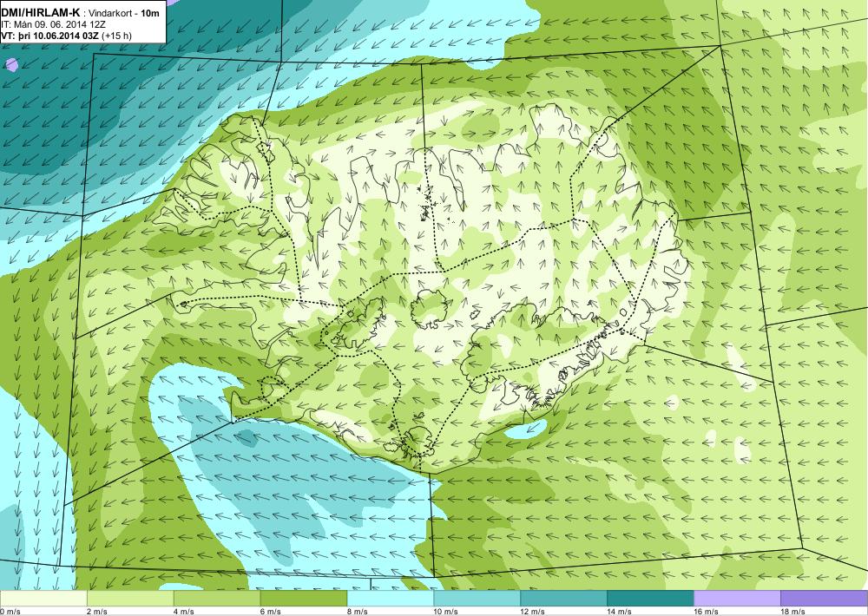Select the 'IT: Mán 09. 06. 2014 12Z' line

point(53,25)
